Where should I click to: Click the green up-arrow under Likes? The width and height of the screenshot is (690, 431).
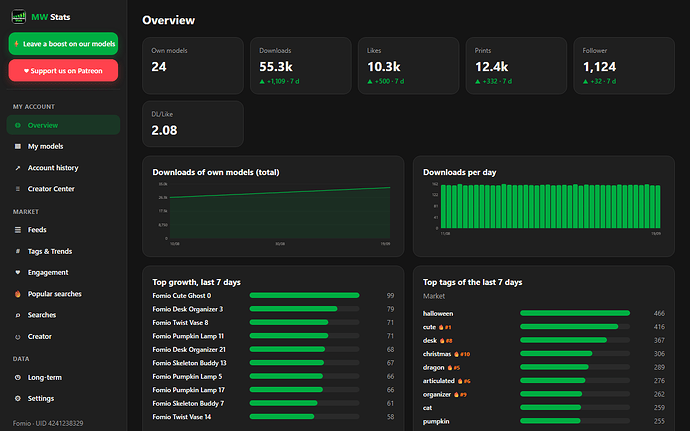click(370, 81)
